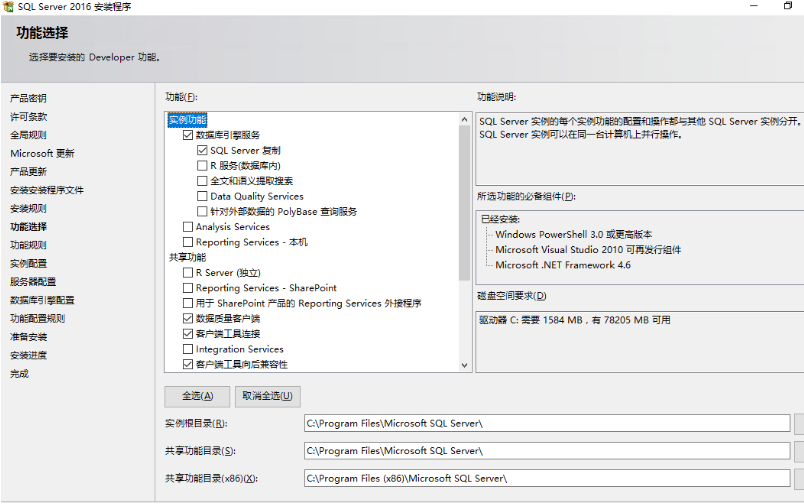
Task: Select the 实例功能 tree heading
Action: pyautogui.click(x=187, y=120)
